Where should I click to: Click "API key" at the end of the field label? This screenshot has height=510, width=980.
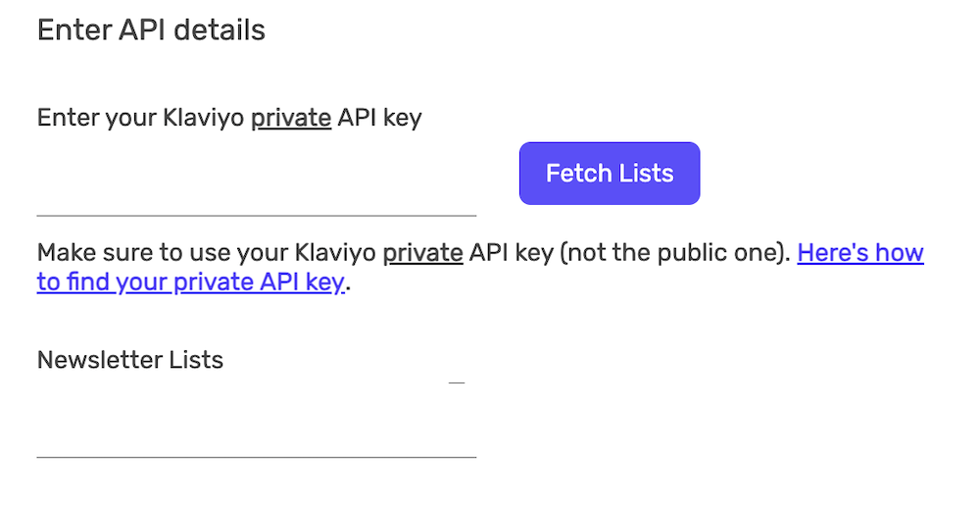point(379,119)
